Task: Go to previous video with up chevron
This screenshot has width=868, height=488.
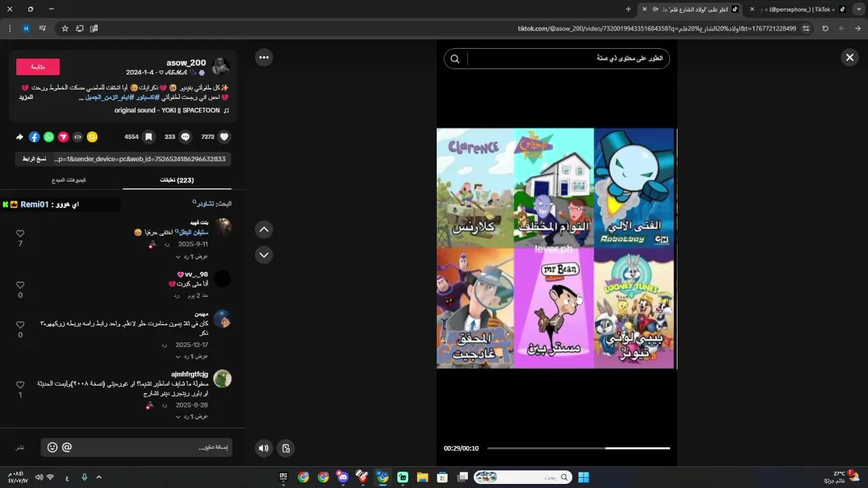Action: (264, 230)
